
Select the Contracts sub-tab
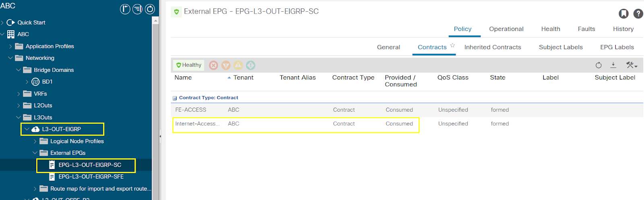(x=432, y=47)
